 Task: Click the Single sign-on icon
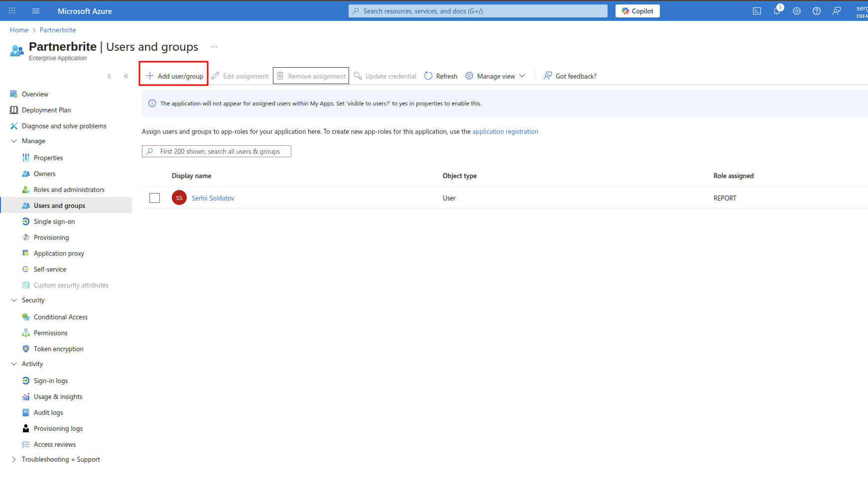(x=26, y=221)
